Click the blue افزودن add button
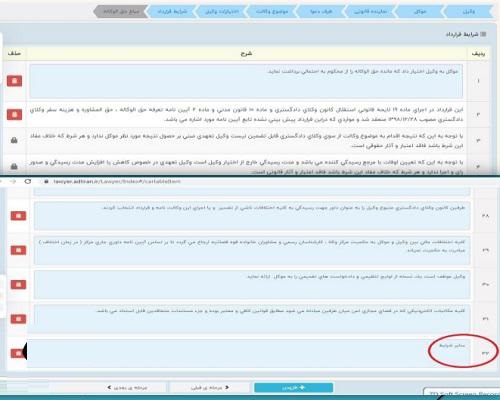 click(x=293, y=388)
